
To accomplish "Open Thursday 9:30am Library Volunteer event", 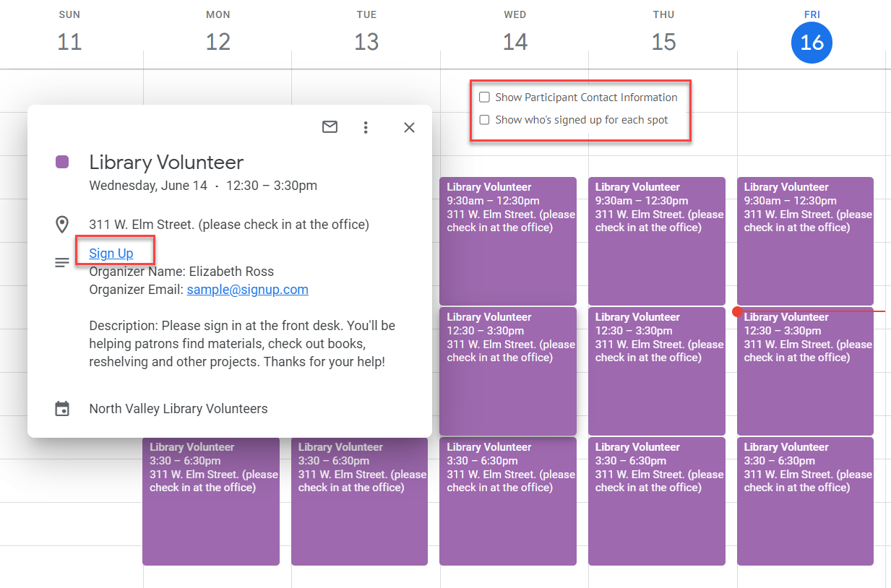I will point(656,241).
